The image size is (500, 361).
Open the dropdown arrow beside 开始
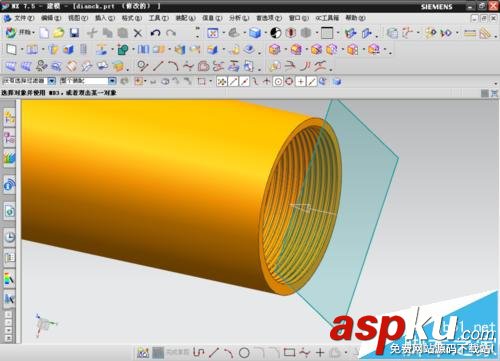34,33
